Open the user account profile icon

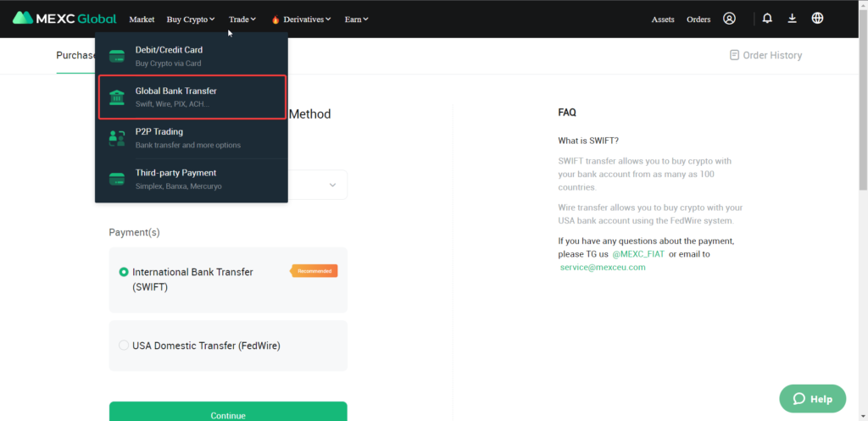[x=729, y=19]
